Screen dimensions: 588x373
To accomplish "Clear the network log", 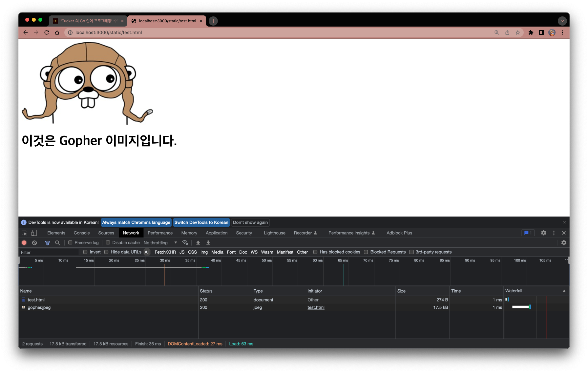I will [34, 243].
